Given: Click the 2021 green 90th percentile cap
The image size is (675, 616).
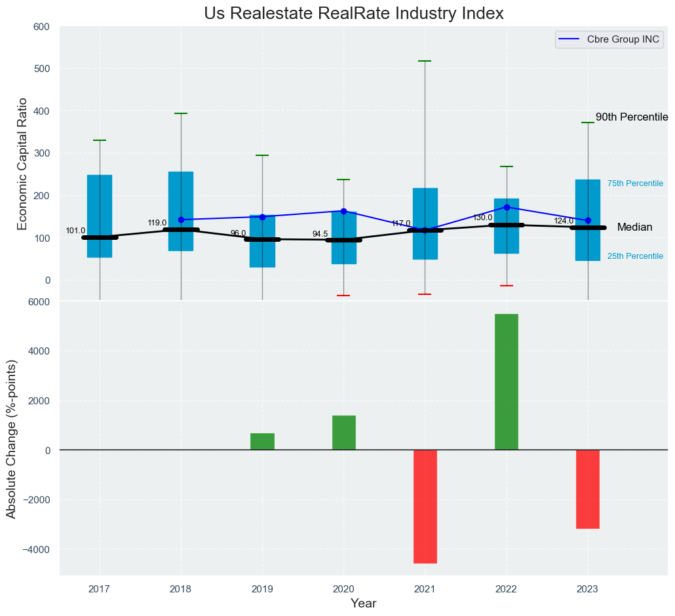Looking at the screenshot, I should [x=425, y=61].
